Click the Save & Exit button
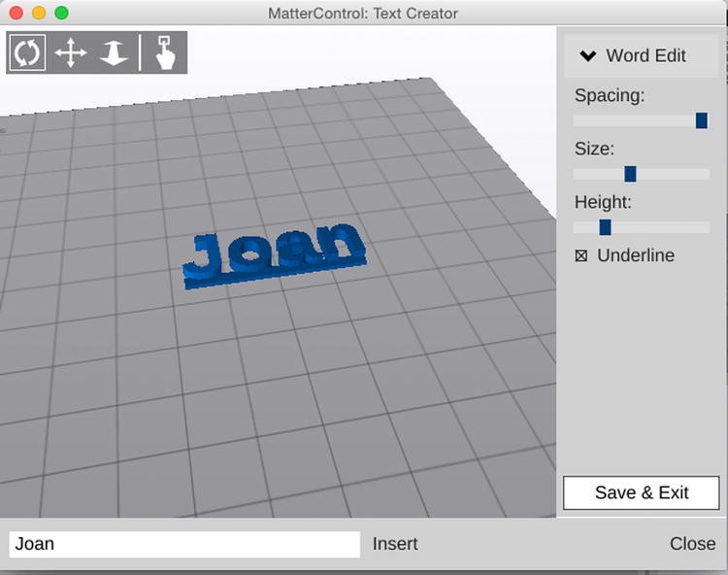 tap(642, 492)
